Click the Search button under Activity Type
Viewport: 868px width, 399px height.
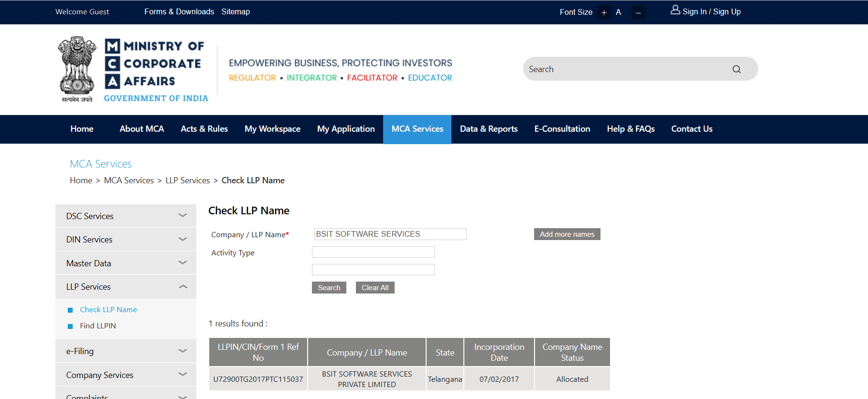click(x=329, y=287)
